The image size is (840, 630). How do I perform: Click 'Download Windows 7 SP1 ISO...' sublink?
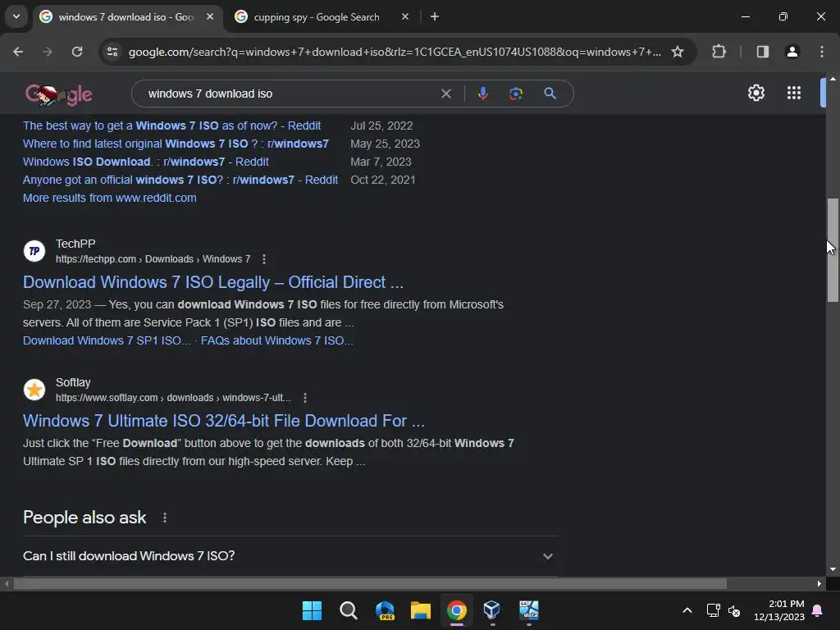(x=107, y=340)
